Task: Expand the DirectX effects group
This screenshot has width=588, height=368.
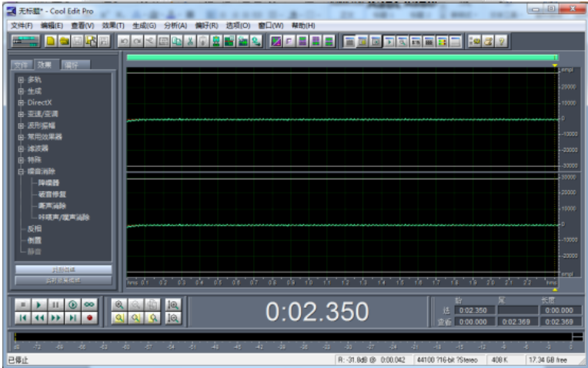Action: coord(21,102)
